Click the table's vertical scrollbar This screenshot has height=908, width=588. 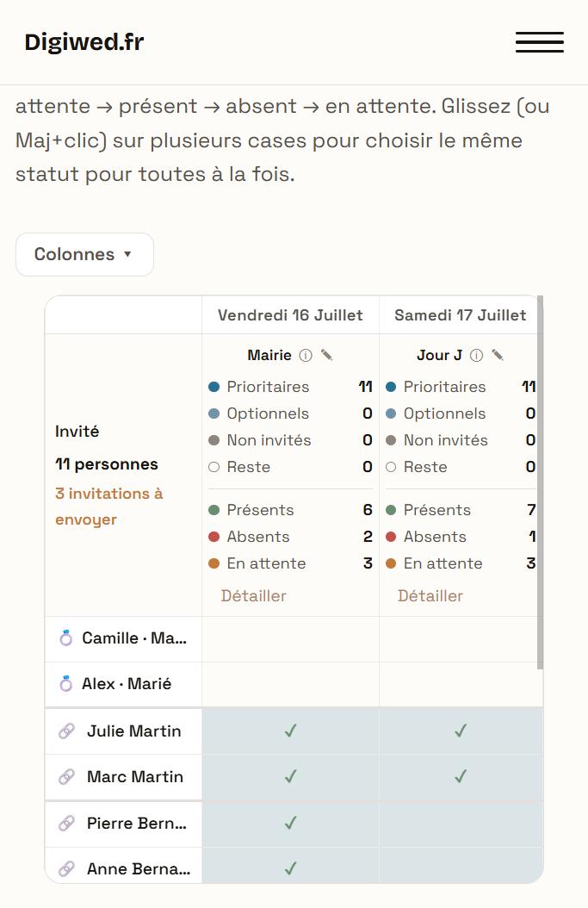coord(540,482)
